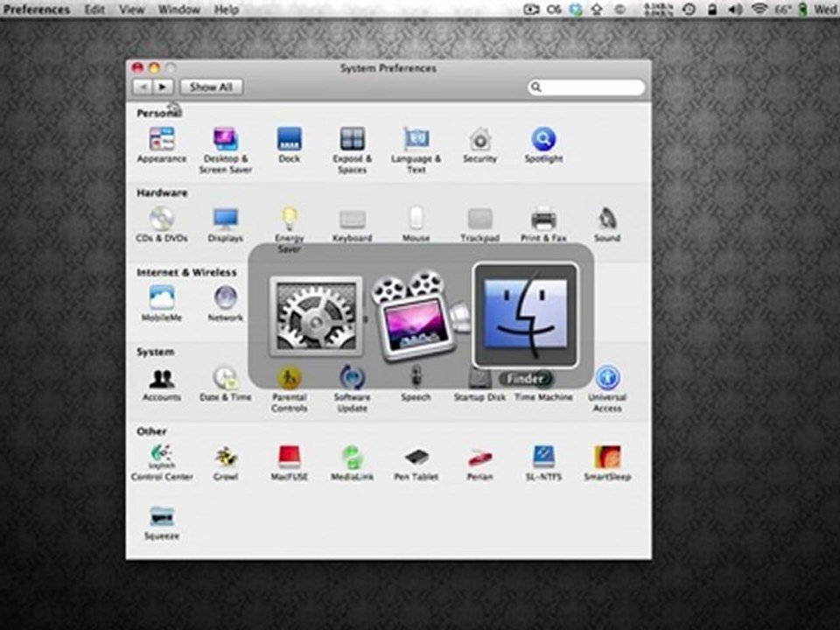Open the MobileMe preference pane
840x630 pixels.
click(x=161, y=304)
